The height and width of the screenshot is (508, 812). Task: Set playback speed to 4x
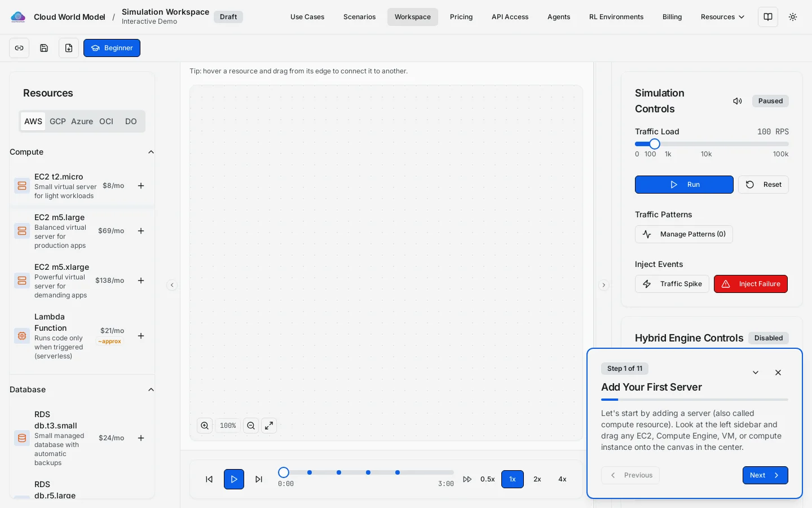click(x=562, y=479)
